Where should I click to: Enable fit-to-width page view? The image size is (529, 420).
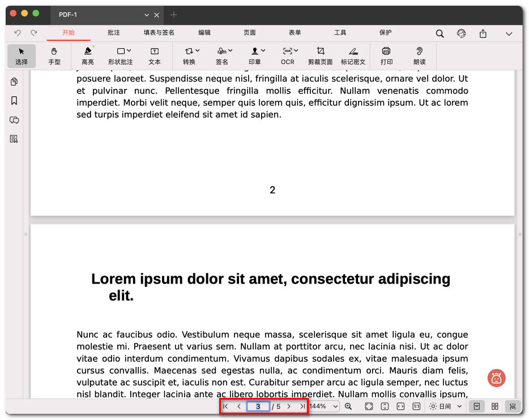coord(400,406)
